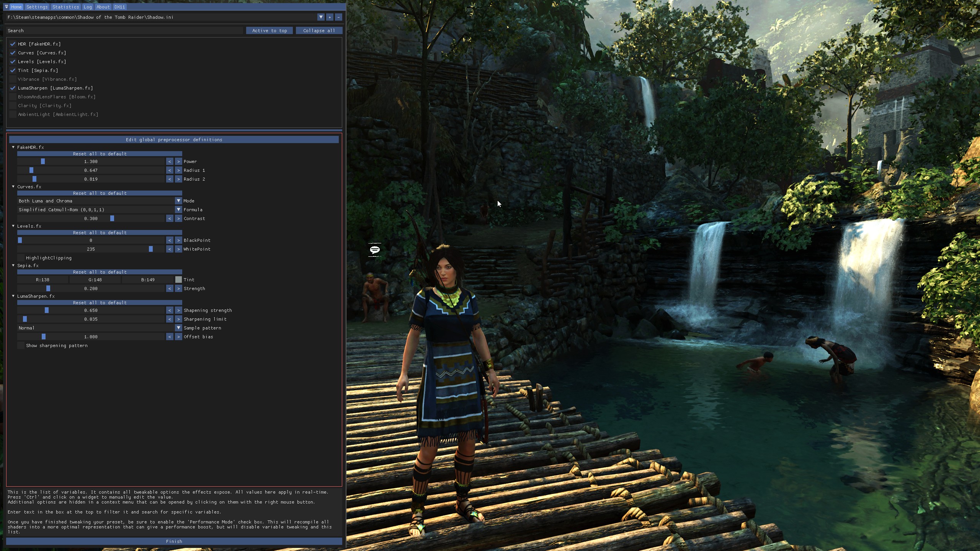Click the in-game dialogue speech bubble icon
The width and height of the screenshot is (980, 551).
pos(375,250)
